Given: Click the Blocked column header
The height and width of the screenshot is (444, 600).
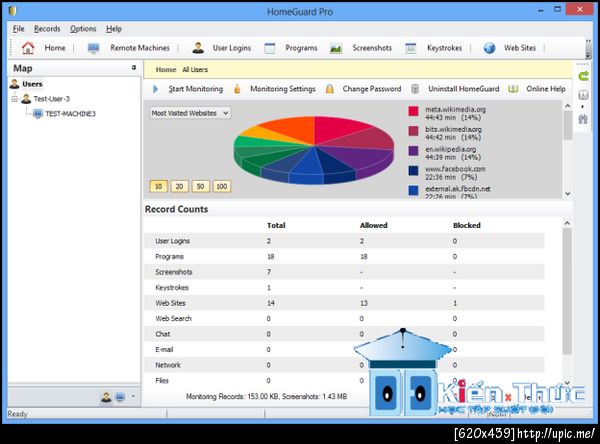Looking at the screenshot, I should tap(466, 225).
